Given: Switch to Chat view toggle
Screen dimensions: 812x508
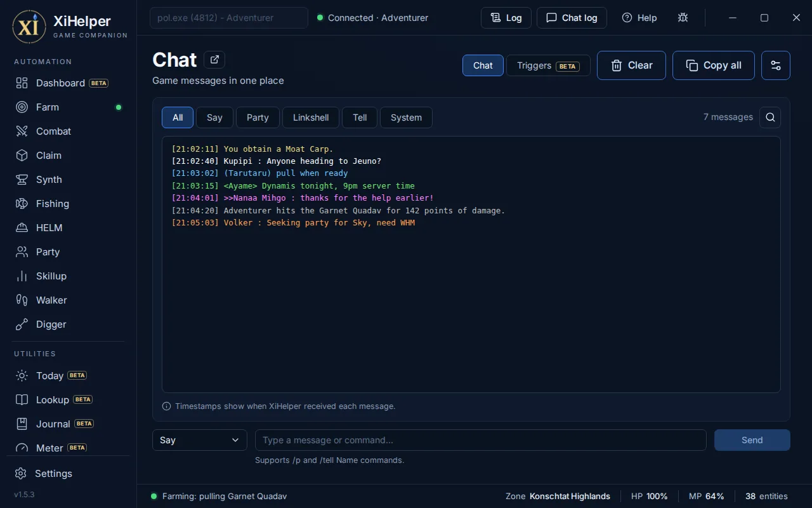Looking at the screenshot, I should tap(483, 65).
